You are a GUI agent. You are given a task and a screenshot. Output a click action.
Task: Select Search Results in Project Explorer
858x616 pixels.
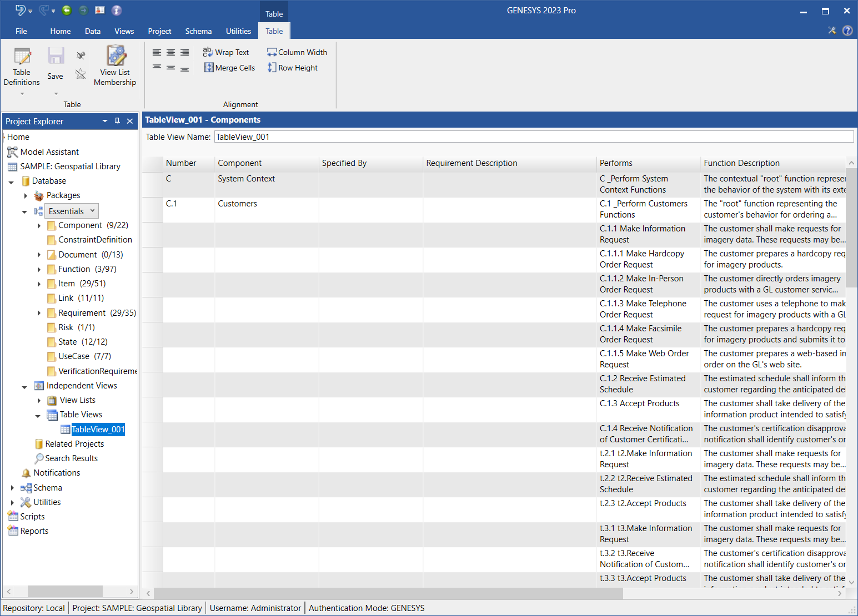click(x=71, y=458)
